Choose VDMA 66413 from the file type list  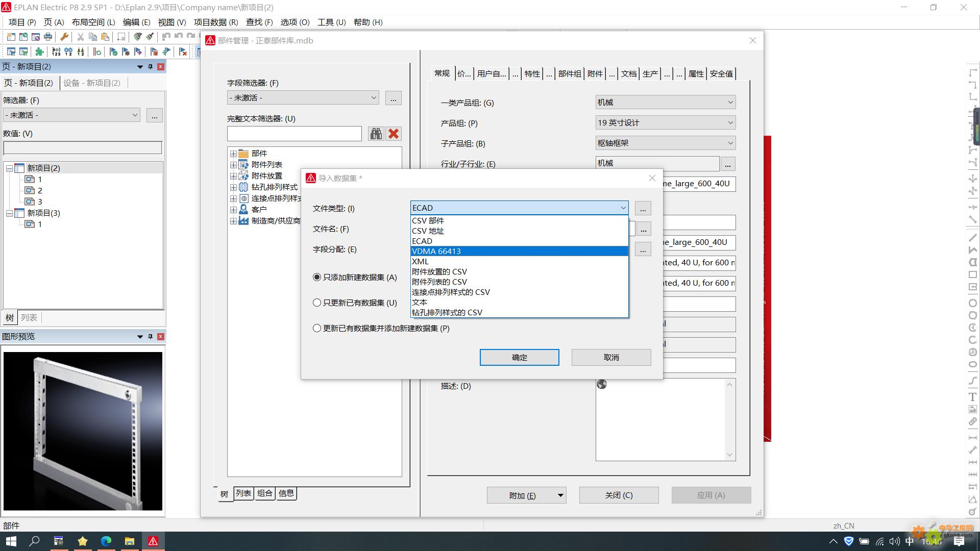click(x=519, y=251)
